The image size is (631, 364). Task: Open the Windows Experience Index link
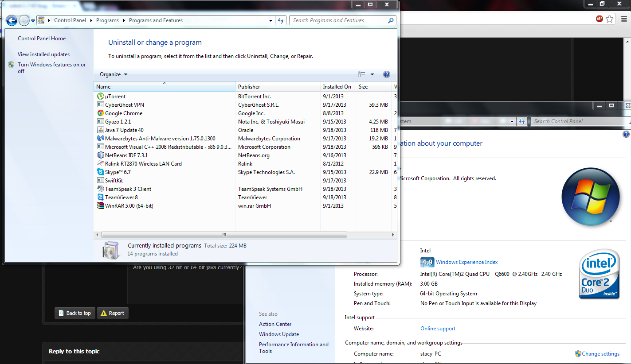click(x=467, y=262)
